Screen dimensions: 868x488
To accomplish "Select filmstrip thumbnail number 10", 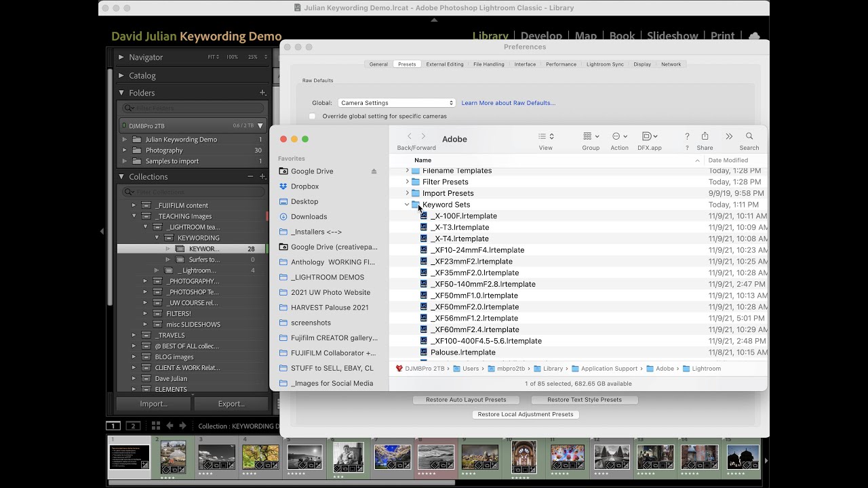I will click(x=524, y=456).
